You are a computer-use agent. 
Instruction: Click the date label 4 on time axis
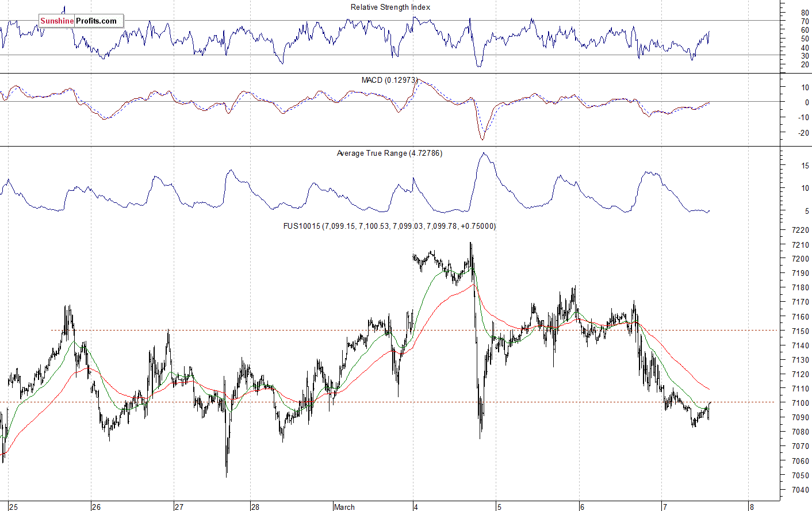415,506
